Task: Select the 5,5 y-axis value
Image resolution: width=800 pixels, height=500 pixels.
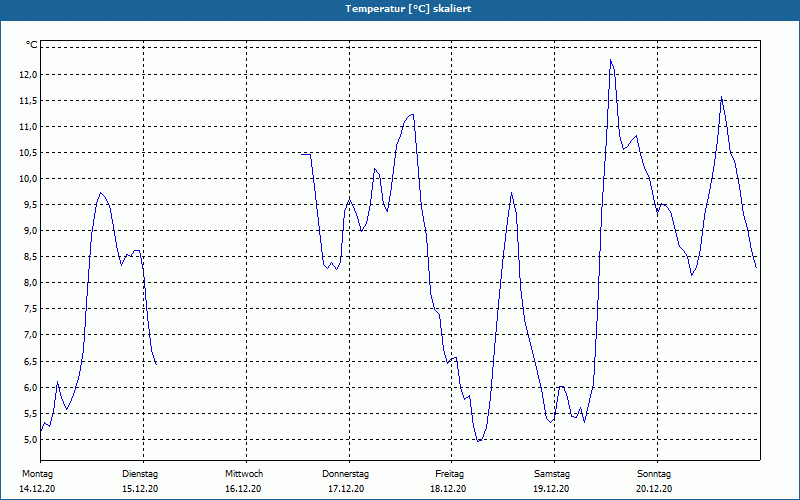Action: [30, 413]
